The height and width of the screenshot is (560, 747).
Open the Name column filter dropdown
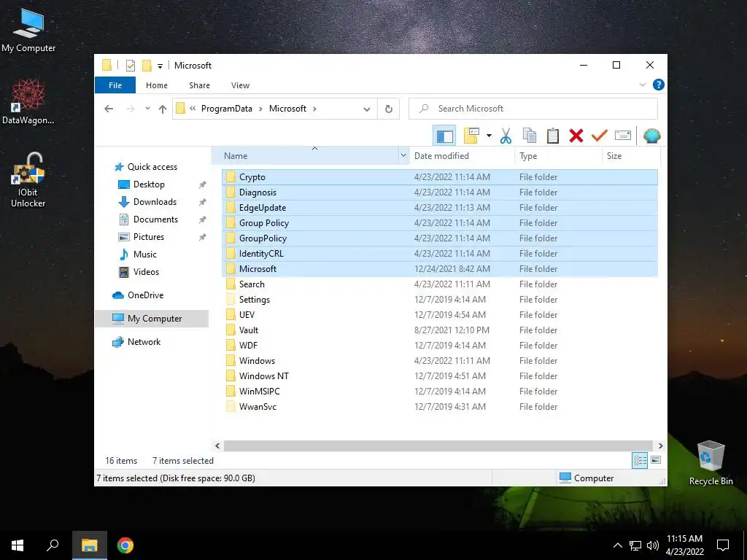403,156
